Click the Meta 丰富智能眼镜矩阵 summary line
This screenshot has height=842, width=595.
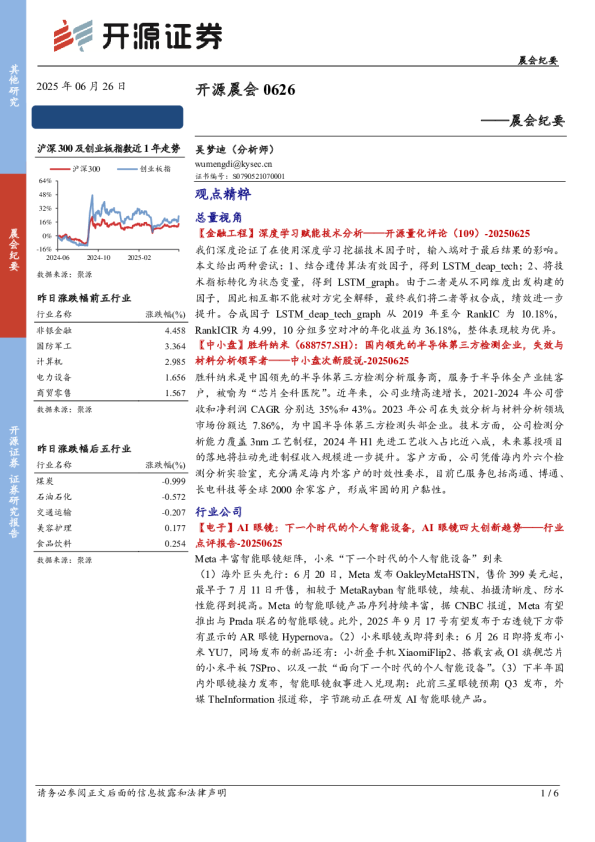[349, 559]
